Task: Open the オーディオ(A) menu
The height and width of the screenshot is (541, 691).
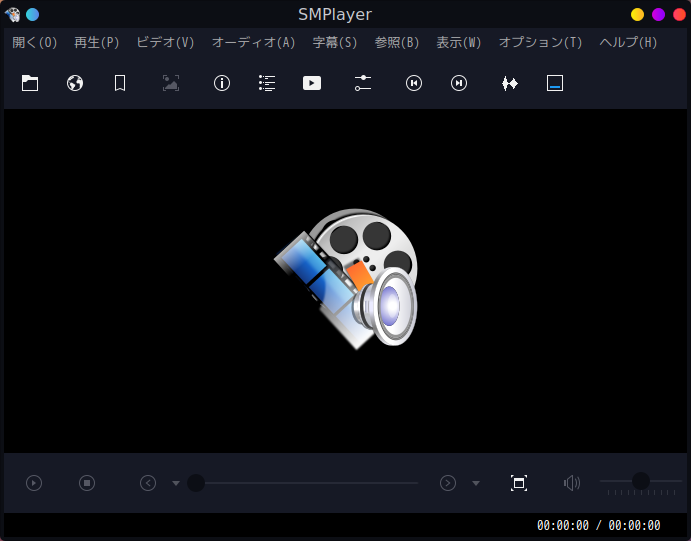Action: (x=253, y=42)
